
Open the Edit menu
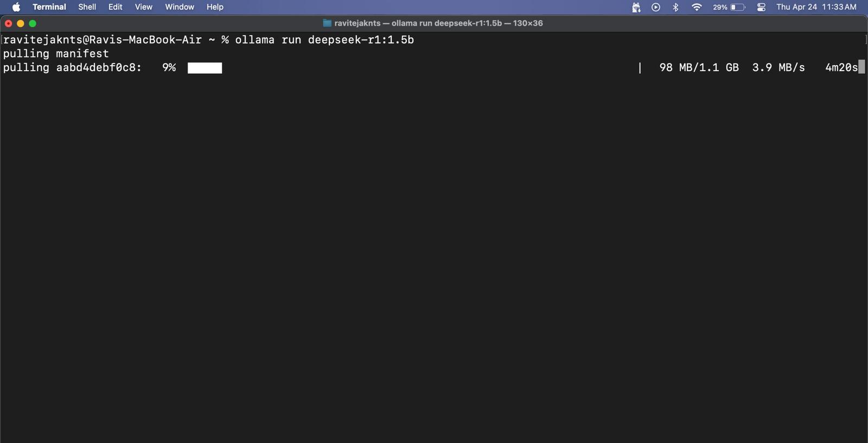tap(115, 7)
